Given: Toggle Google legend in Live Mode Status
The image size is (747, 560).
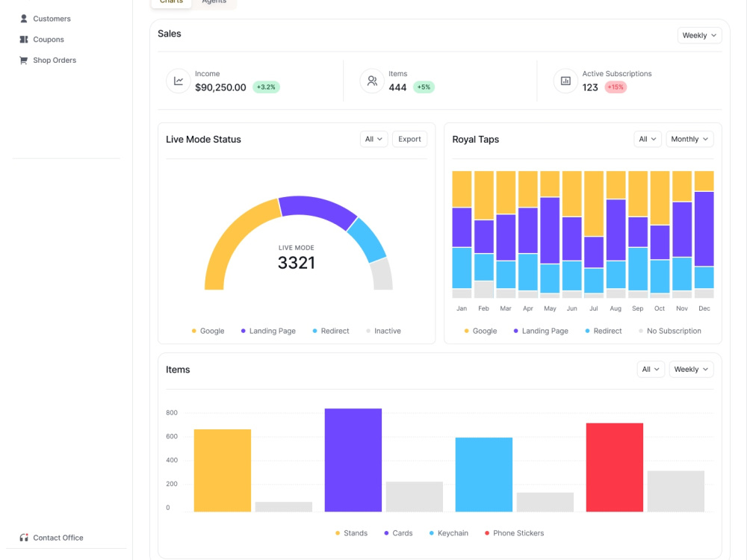Looking at the screenshot, I should pos(208,331).
